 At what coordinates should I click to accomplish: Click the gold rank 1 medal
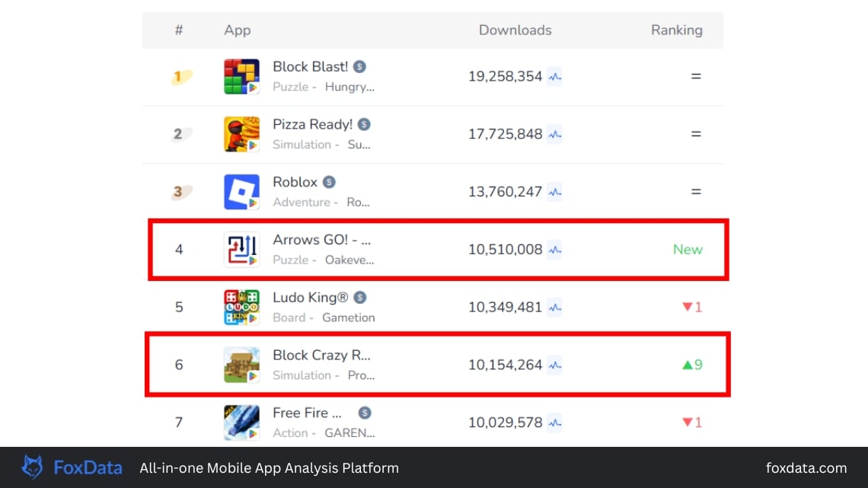[181, 76]
